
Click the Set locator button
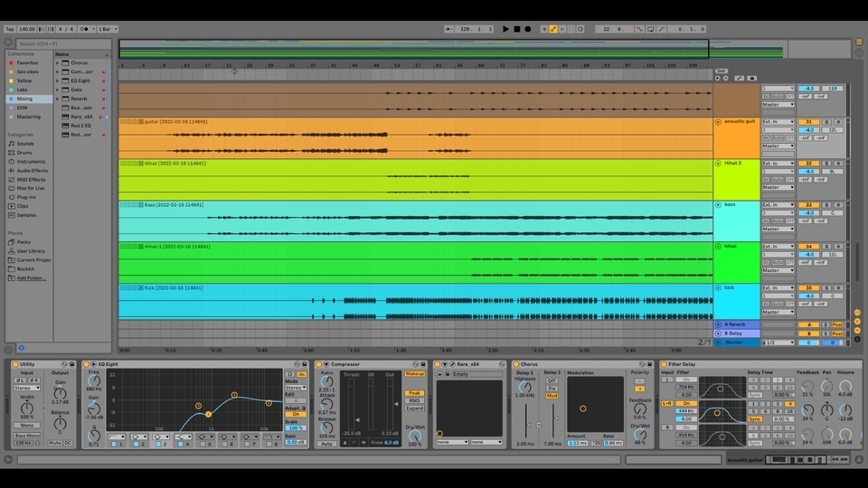pos(721,70)
